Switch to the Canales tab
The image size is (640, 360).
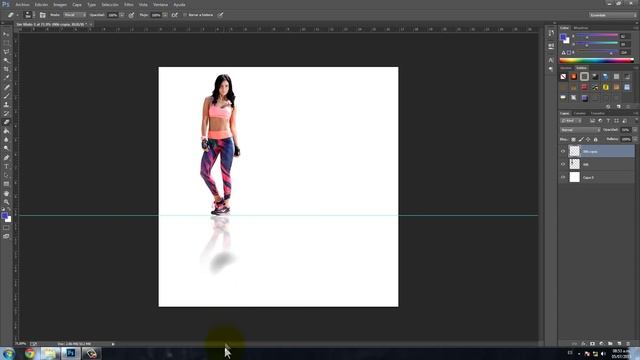pyautogui.click(x=580, y=113)
